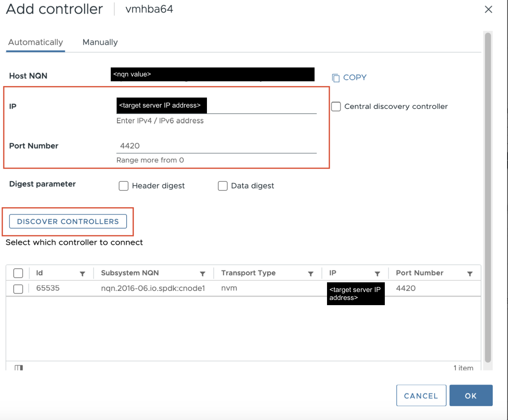
Task: Click the copy icon next to Host NQN
Action: (335, 78)
